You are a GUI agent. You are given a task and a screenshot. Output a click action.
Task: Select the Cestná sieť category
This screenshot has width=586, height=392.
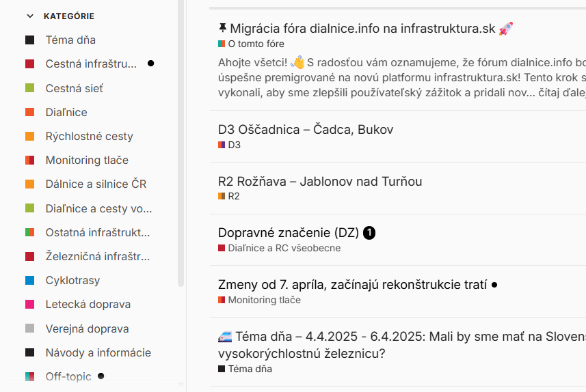tap(74, 88)
